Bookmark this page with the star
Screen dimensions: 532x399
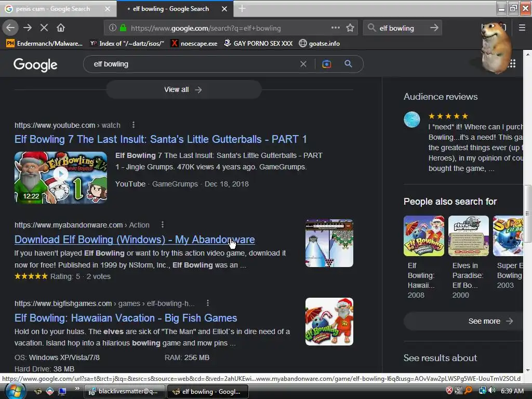350,28
